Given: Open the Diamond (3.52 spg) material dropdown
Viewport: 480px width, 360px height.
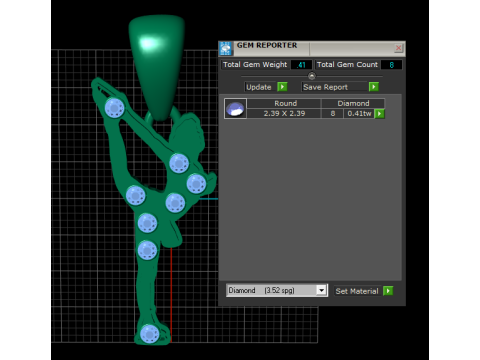Looking at the screenshot, I should (321, 290).
